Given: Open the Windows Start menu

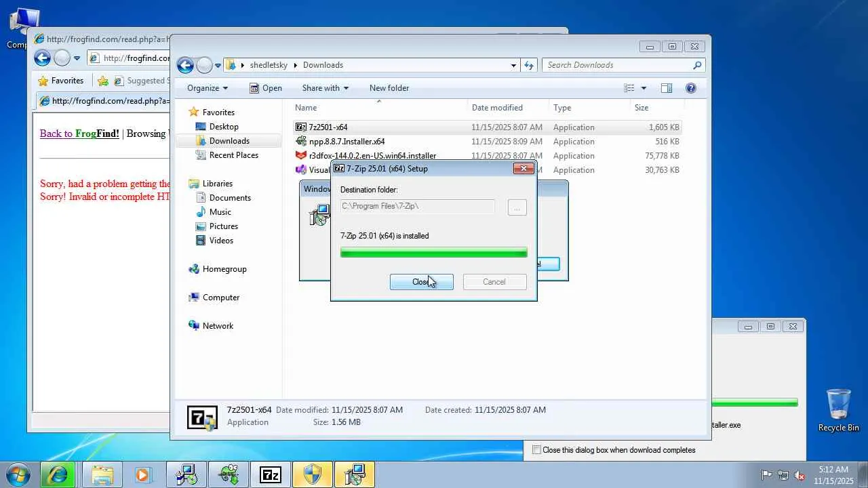Looking at the screenshot, I should click(18, 474).
